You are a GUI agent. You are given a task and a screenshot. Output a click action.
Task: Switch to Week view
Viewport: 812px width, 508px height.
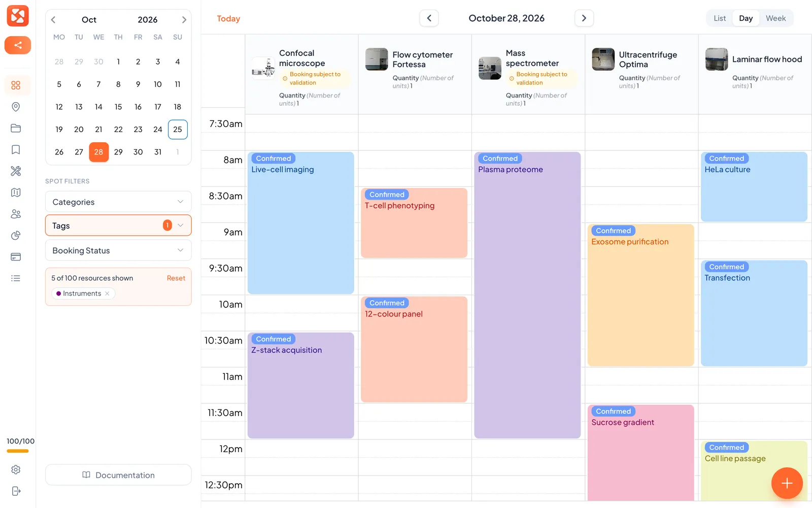click(x=775, y=18)
